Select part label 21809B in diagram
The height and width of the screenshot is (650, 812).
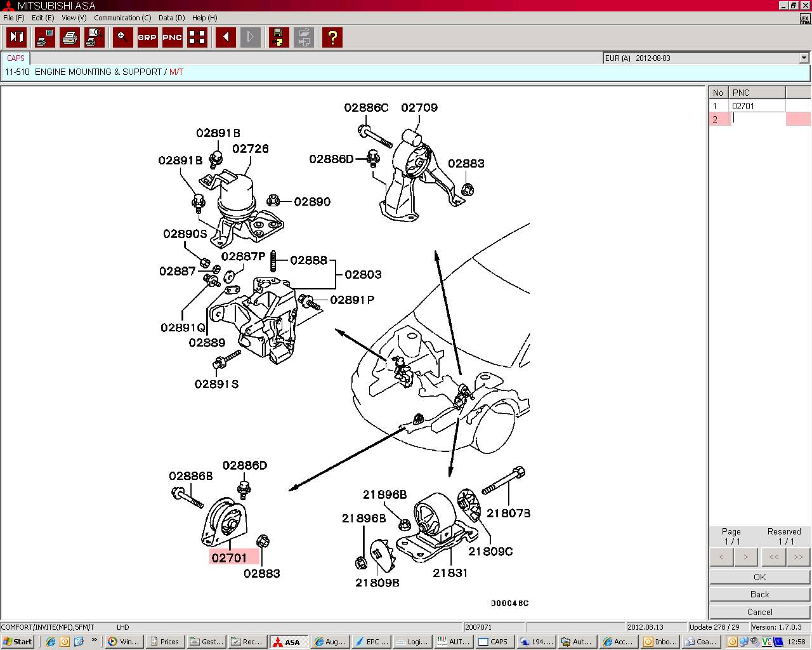point(377,583)
